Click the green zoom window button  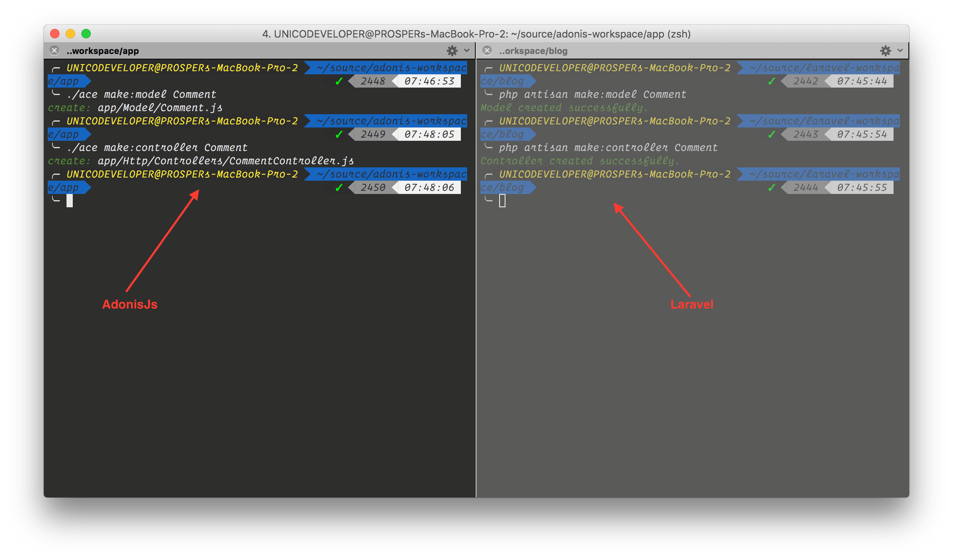coord(86,34)
